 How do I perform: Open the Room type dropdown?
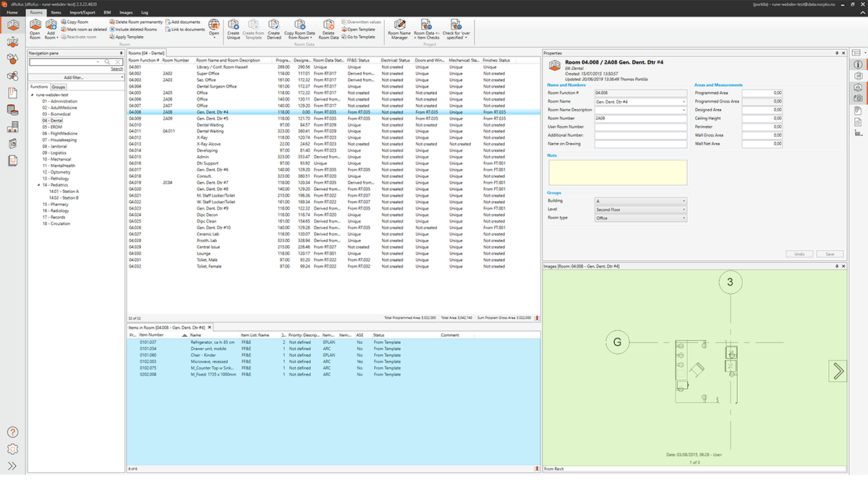point(640,218)
